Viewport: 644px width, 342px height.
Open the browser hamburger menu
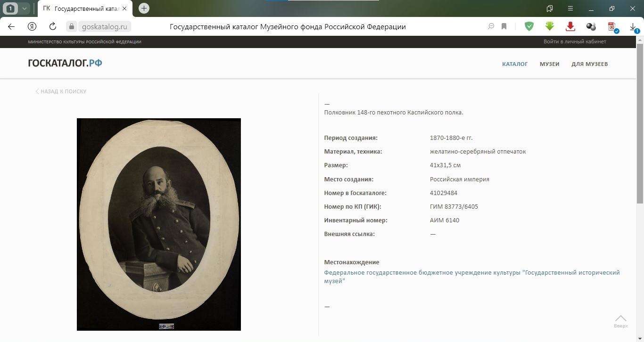[x=570, y=8]
